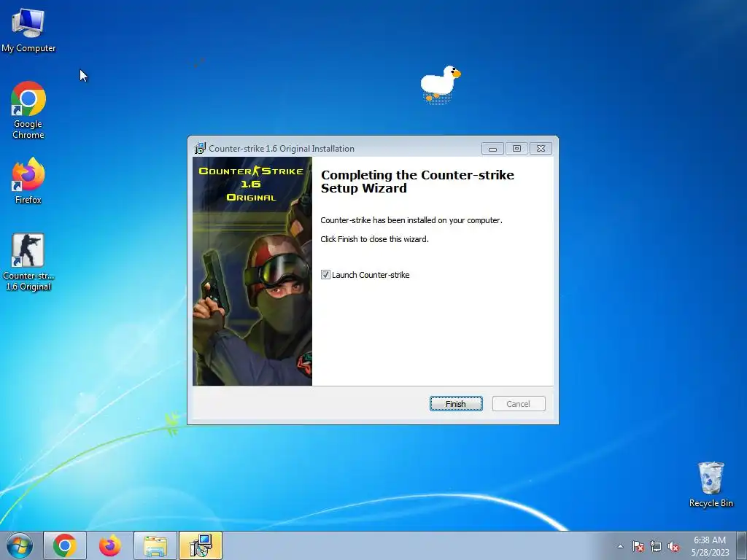Viewport: 747px width, 560px height.
Task: Show hidden tray icons arrow
Action: pos(620,546)
